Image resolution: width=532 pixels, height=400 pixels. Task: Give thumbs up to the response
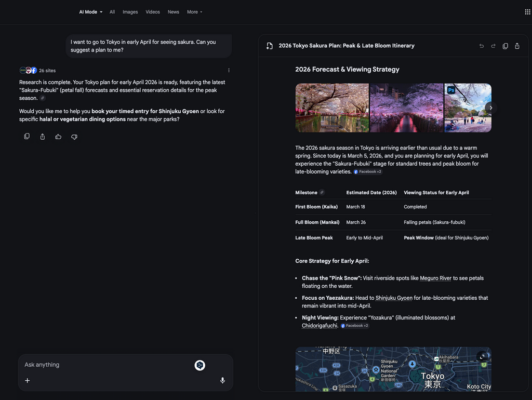(58, 137)
